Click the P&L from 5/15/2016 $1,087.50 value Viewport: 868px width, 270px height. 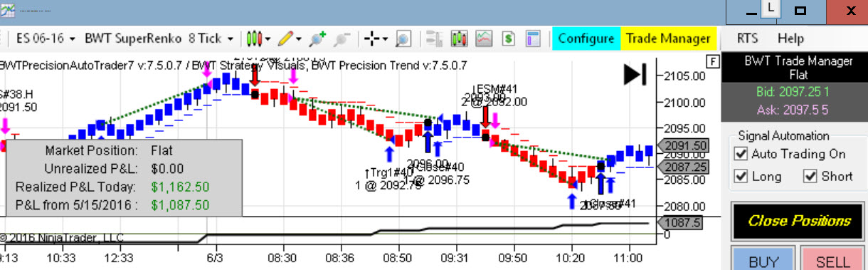click(180, 204)
